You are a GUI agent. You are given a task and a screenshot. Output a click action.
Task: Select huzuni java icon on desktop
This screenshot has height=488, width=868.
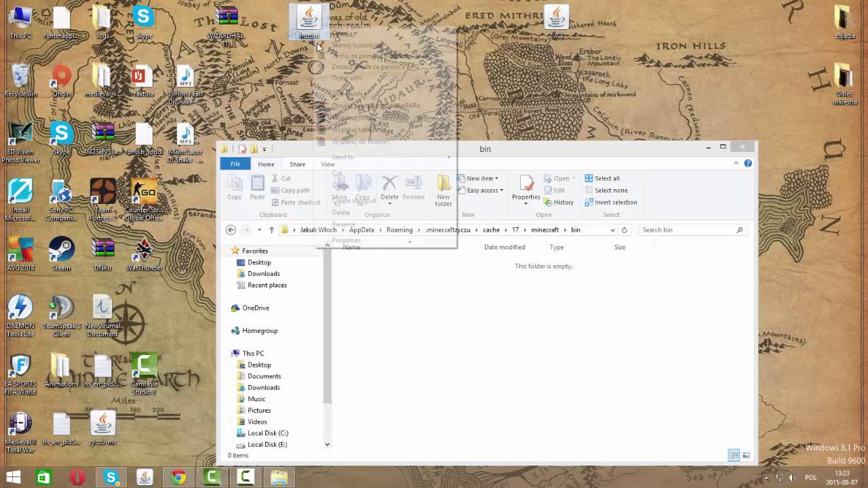click(309, 22)
